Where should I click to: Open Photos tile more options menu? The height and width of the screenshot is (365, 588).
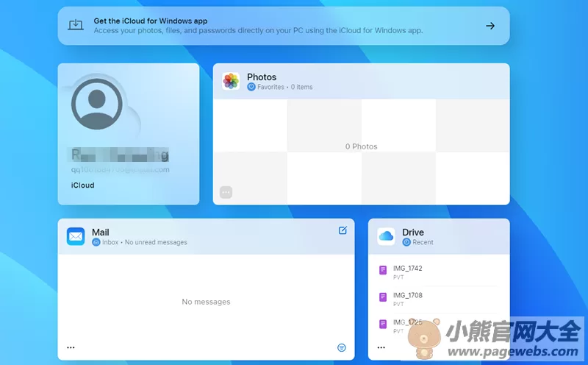(226, 192)
